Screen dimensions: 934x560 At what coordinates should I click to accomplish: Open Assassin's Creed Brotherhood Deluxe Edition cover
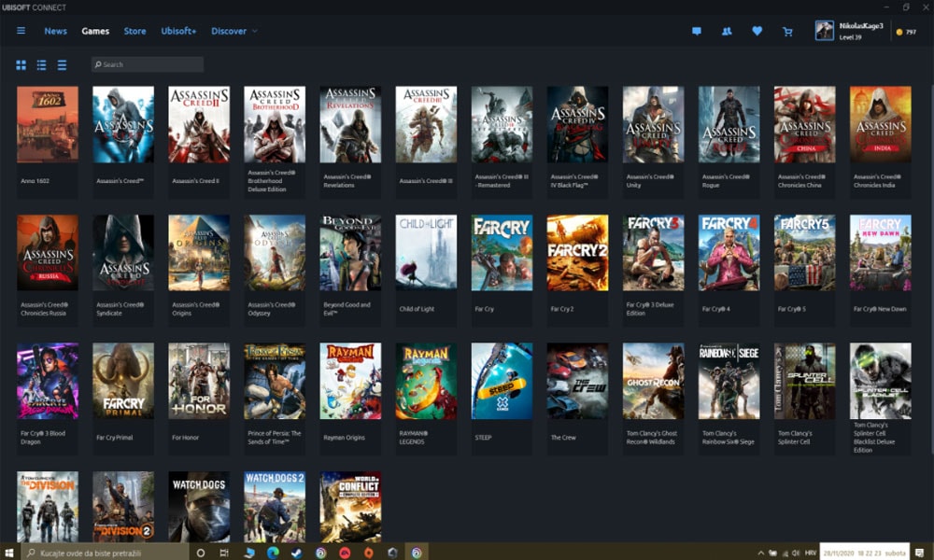(275, 124)
